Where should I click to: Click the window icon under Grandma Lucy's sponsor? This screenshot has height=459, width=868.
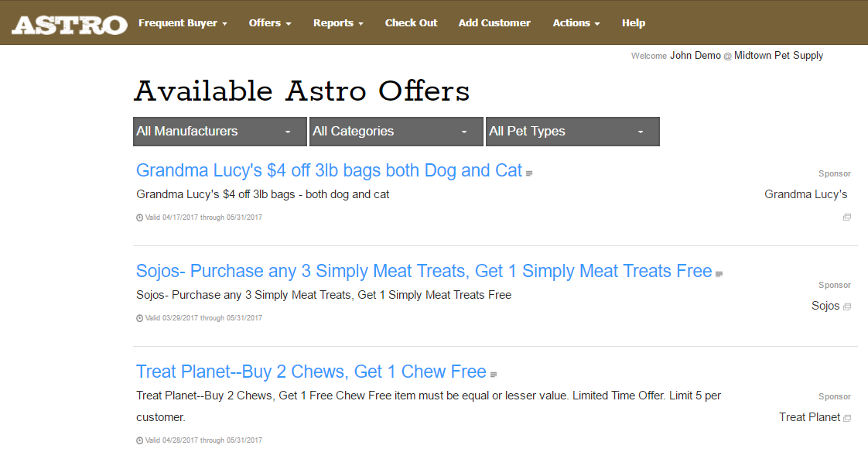tap(847, 217)
